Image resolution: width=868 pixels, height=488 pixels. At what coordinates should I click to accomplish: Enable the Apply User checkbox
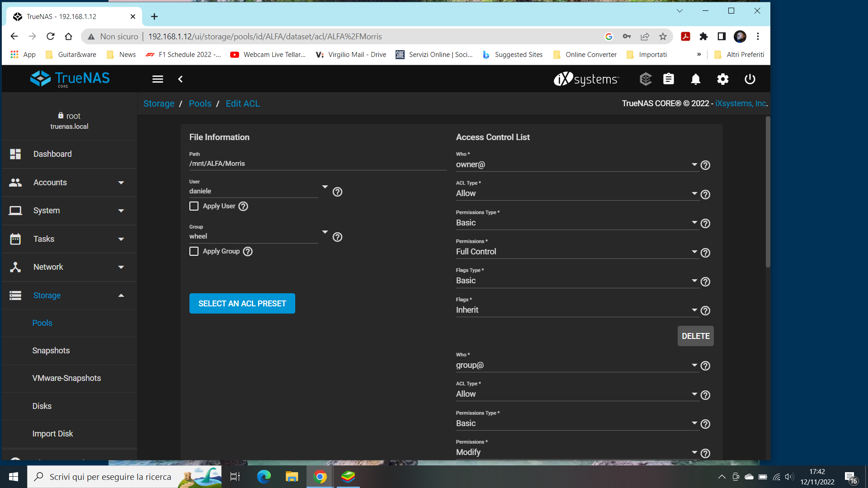[x=194, y=206]
